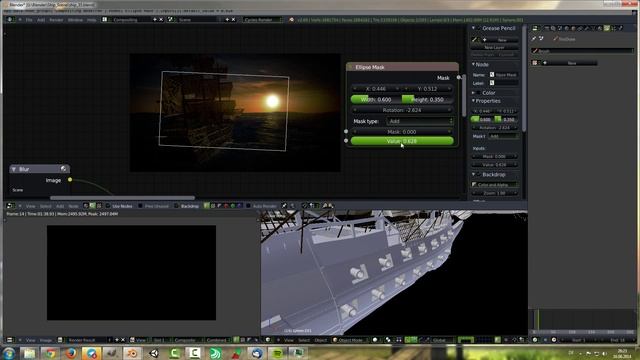Open the Window menu in the top header
The height and width of the screenshot is (360, 640).
pos(75,20)
